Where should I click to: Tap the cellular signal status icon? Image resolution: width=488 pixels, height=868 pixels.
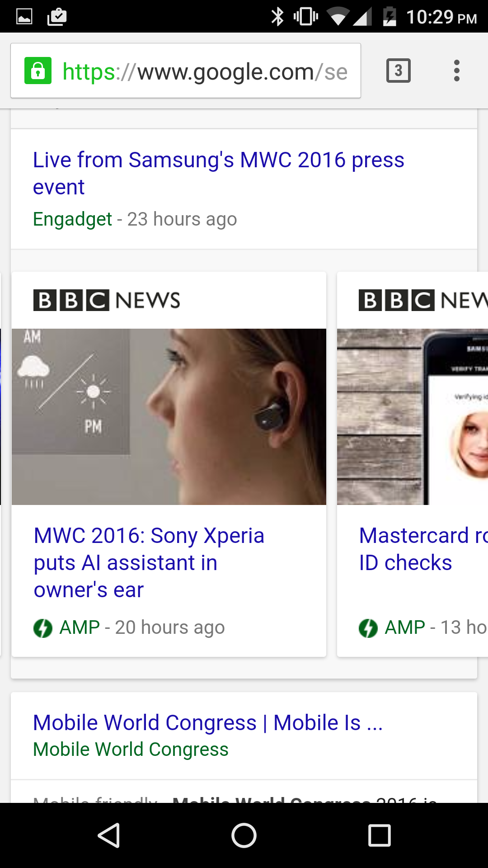(x=362, y=17)
